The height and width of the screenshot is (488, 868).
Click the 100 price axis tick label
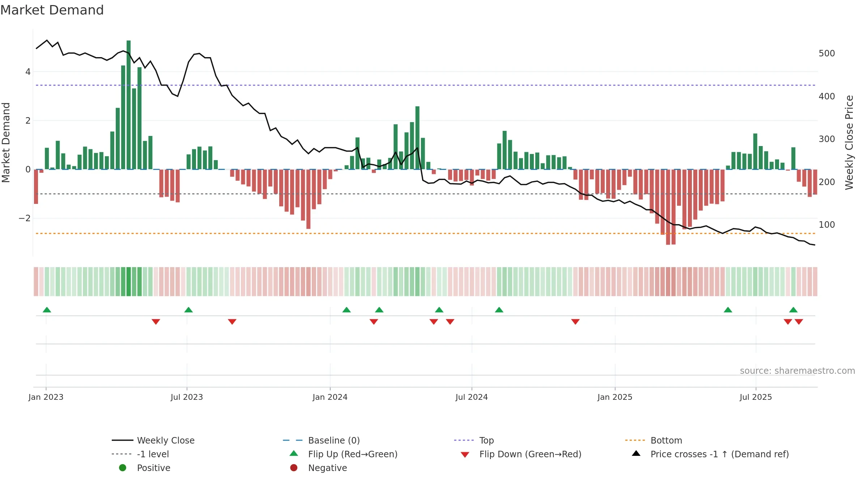coord(827,225)
